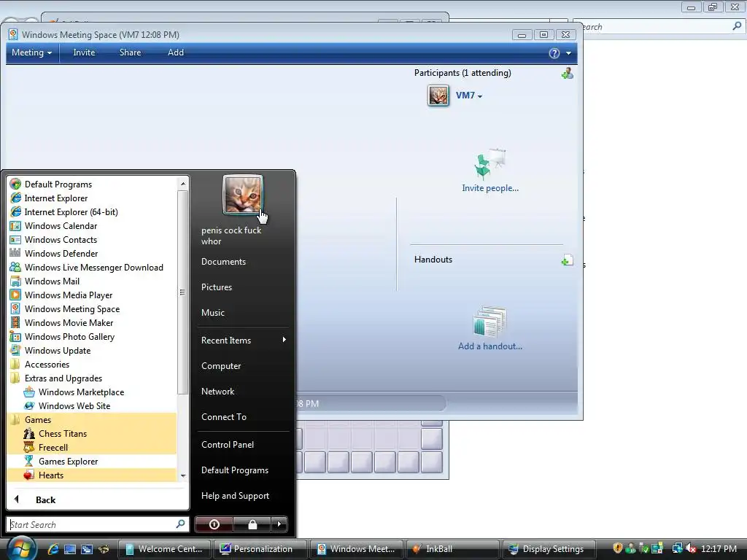This screenshot has width=747, height=560.
Task: Open Computer from the Start menu
Action: [221, 366]
